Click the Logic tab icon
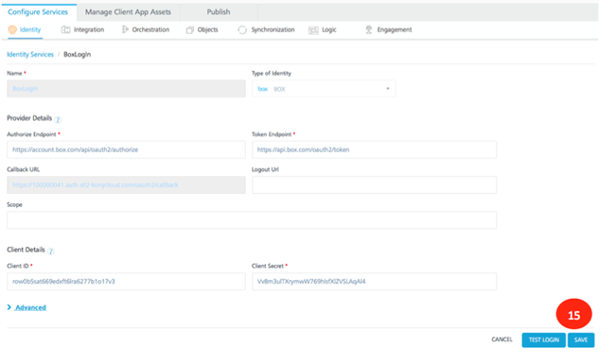The width and height of the screenshot is (615, 364). [313, 30]
